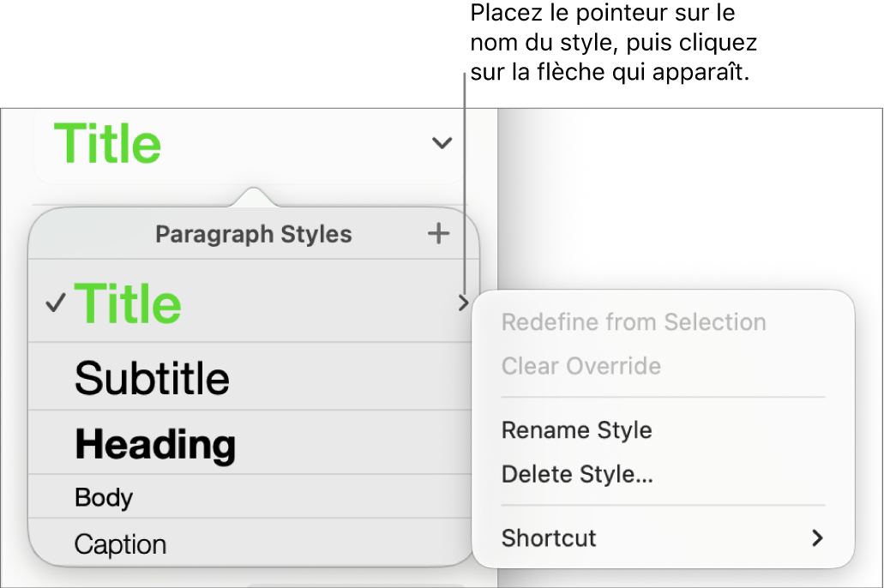
Task: Click Rename Style
Action: point(577,430)
